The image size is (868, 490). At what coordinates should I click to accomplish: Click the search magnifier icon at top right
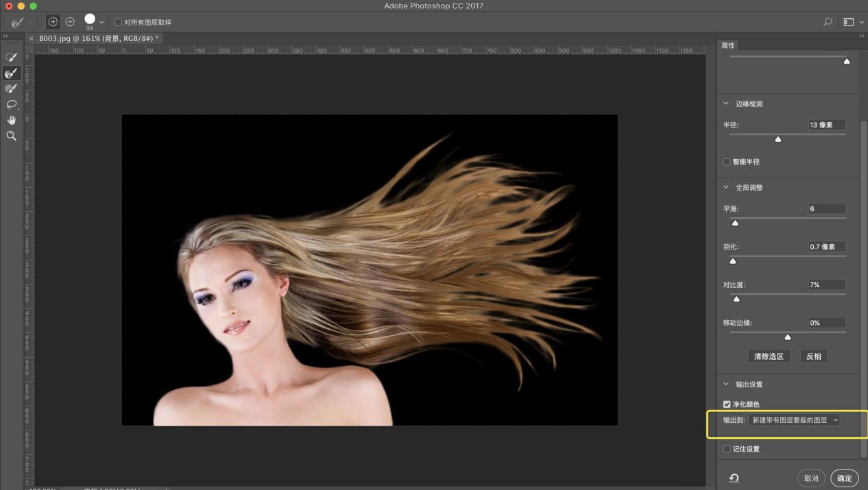tap(828, 23)
